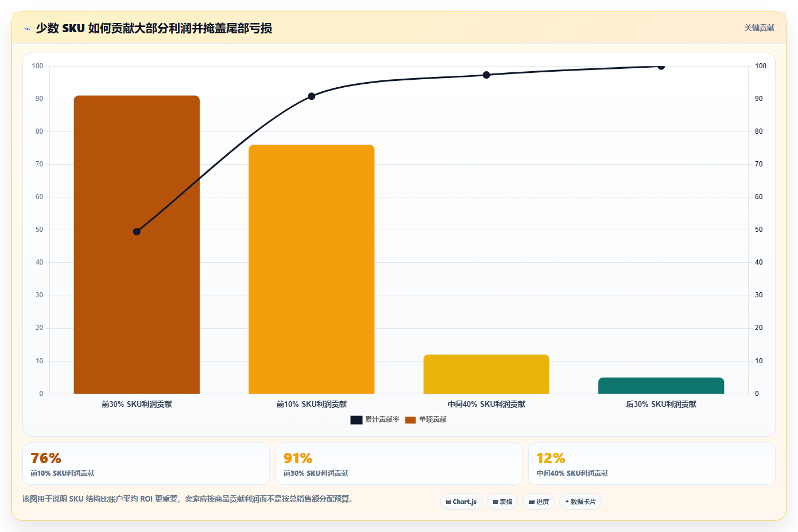Click the 关键贡献 label in the header

tap(760, 28)
